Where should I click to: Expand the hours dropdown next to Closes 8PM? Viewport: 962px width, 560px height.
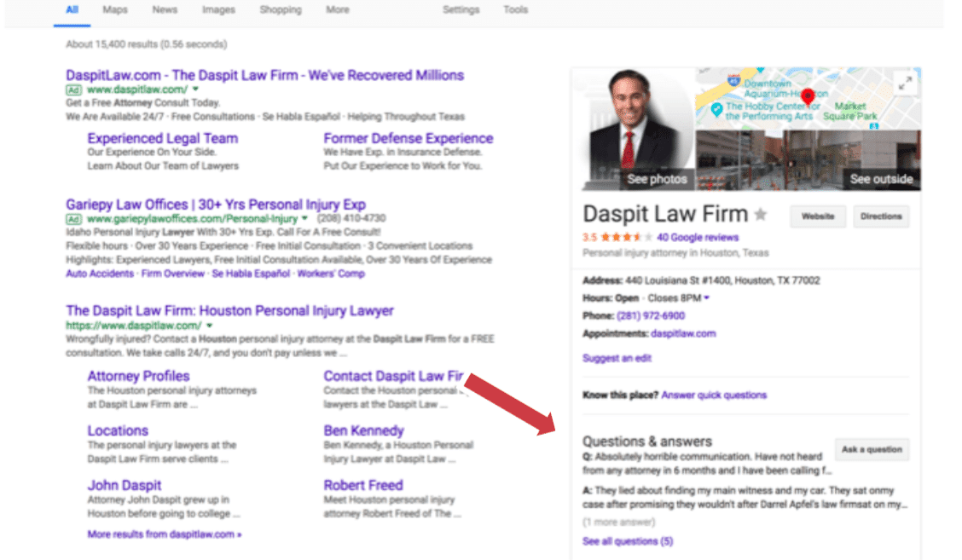pyautogui.click(x=707, y=298)
